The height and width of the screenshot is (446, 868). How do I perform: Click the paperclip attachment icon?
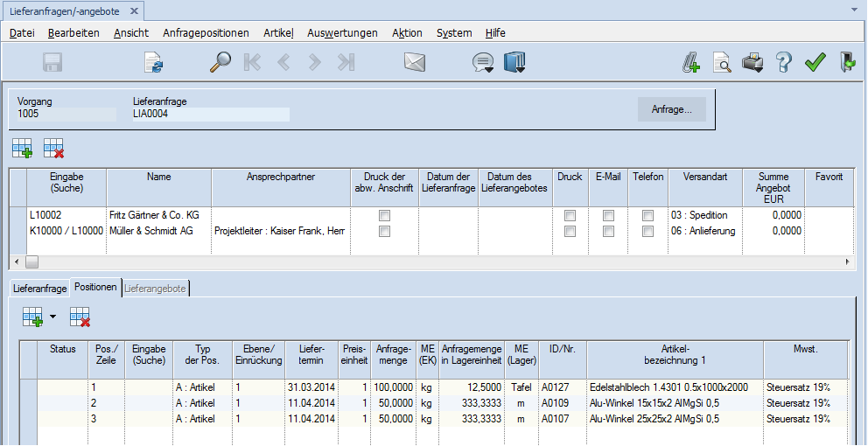tap(691, 62)
